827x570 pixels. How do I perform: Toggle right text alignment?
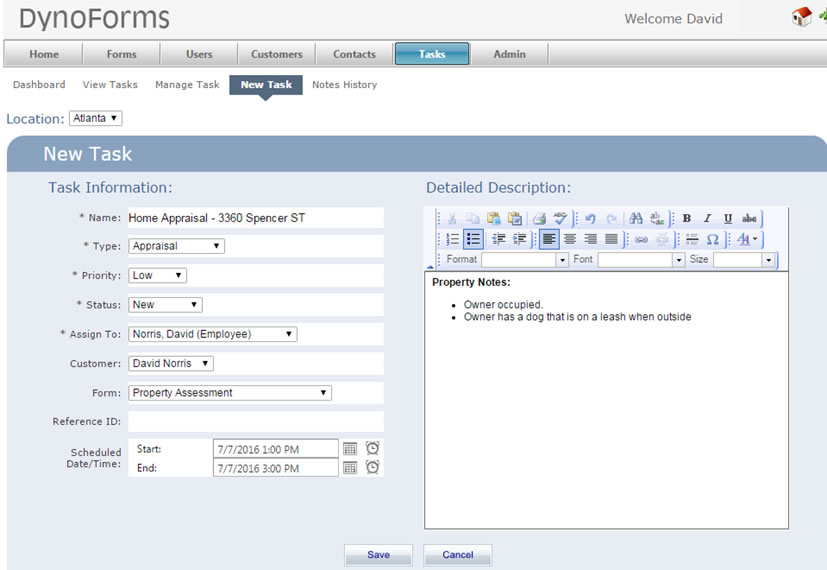590,239
